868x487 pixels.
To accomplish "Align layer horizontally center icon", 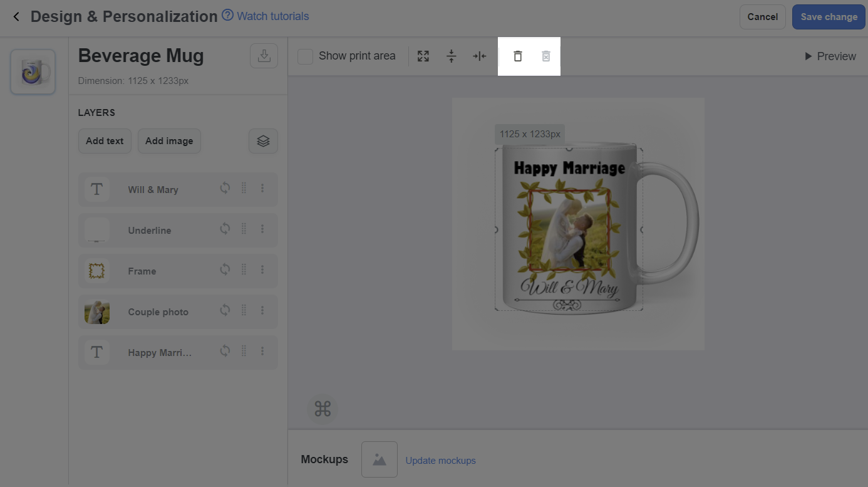I will [x=479, y=56].
